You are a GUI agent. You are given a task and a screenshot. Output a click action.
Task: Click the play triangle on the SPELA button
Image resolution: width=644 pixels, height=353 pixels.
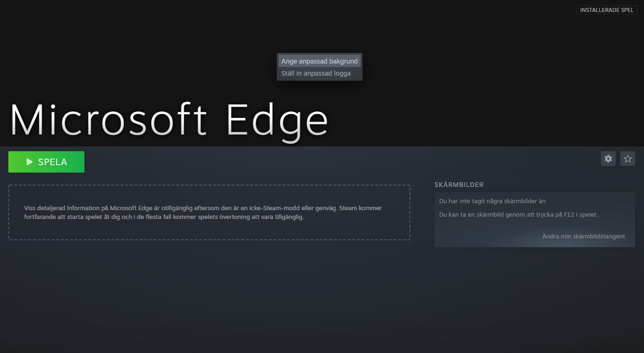tap(30, 162)
